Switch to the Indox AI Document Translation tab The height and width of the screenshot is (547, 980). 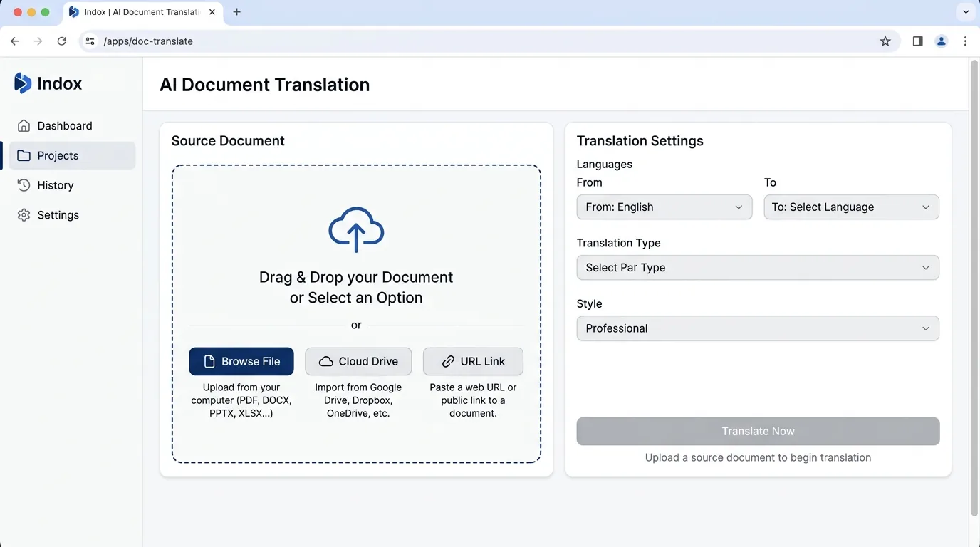point(142,12)
